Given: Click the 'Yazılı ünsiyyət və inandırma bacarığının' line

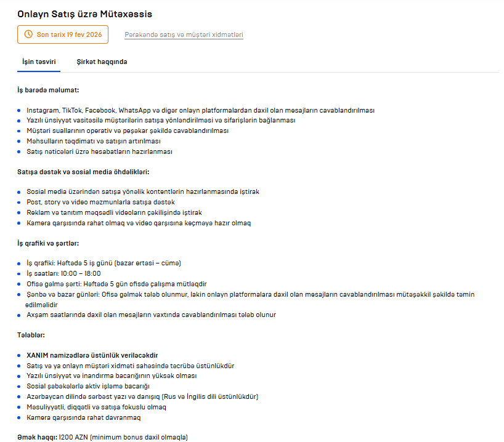Looking at the screenshot, I should (x=112, y=376).
